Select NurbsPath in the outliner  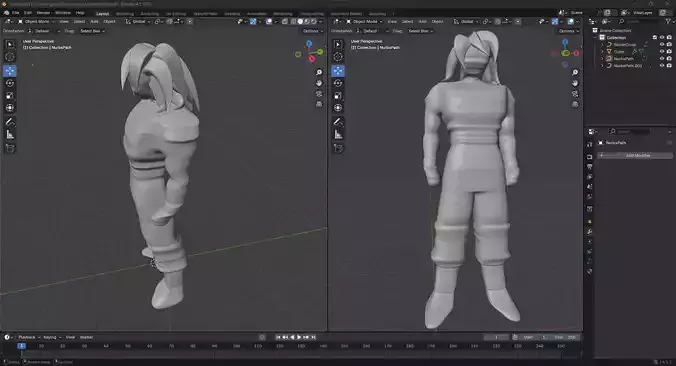(623, 59)
